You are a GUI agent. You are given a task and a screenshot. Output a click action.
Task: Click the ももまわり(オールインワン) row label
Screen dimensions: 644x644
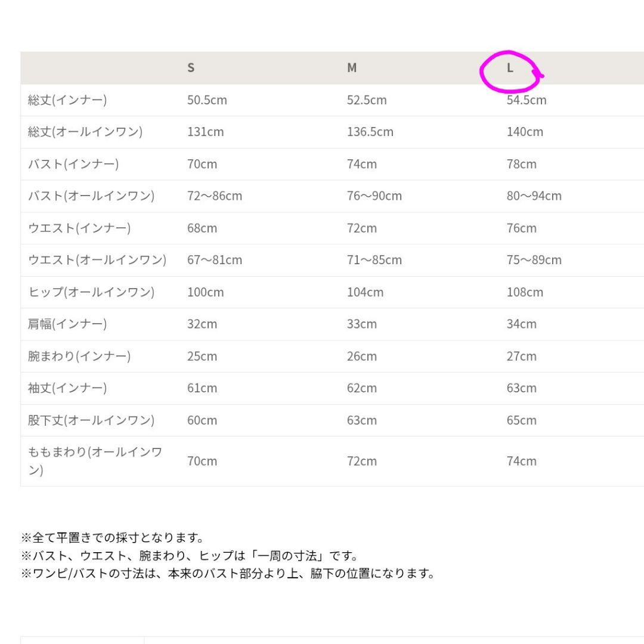[x=95, y=461]
